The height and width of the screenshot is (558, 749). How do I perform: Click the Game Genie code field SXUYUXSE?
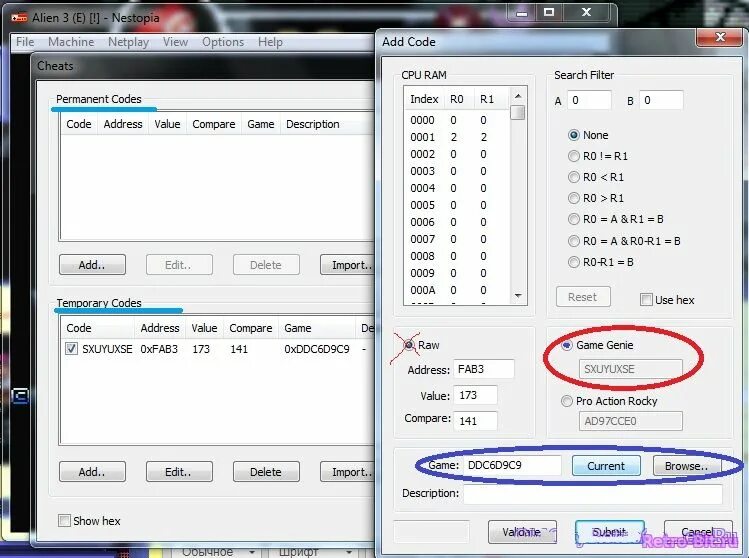point(631,369)
